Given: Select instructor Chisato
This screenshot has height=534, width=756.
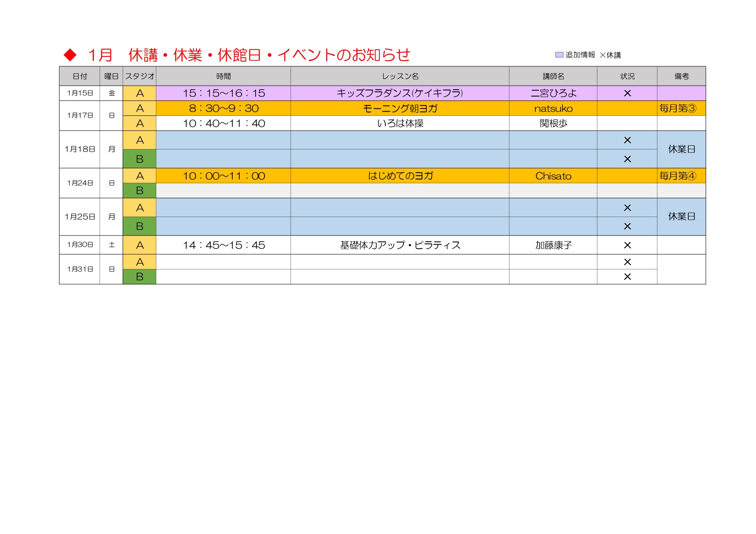Looking at the screenshot, I should click(553, 176).
